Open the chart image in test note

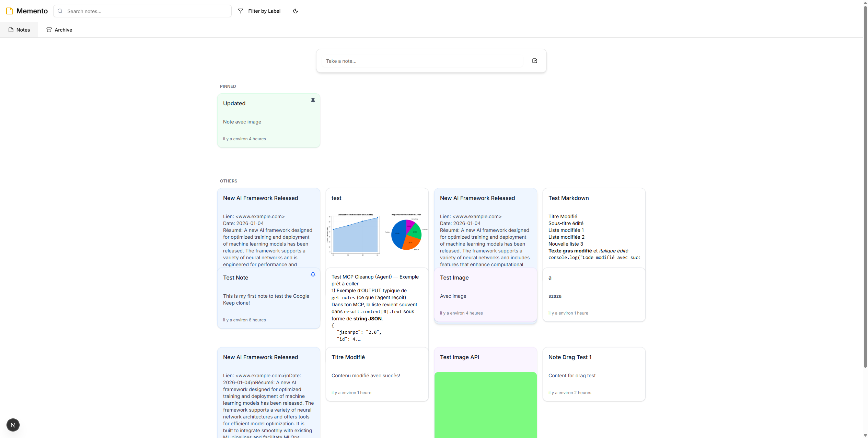click(x=377, y=234)
